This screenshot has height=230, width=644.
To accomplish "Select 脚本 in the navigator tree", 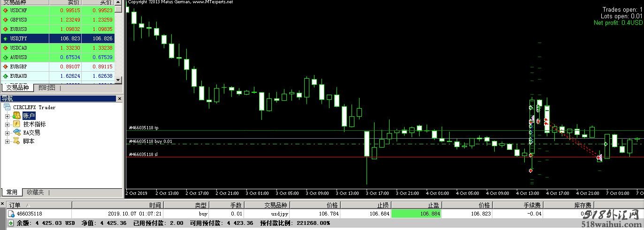I will [x=29, y=141].
